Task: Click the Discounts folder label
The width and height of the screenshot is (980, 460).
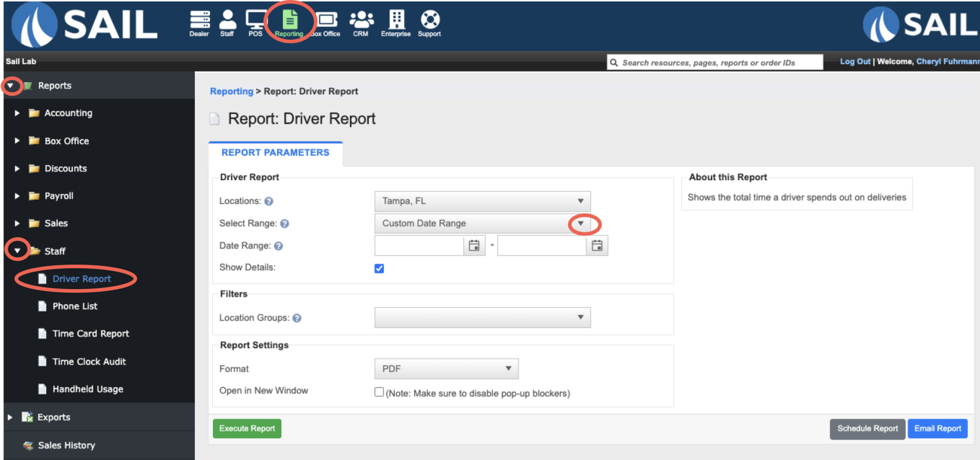Action: coord(66,168)
